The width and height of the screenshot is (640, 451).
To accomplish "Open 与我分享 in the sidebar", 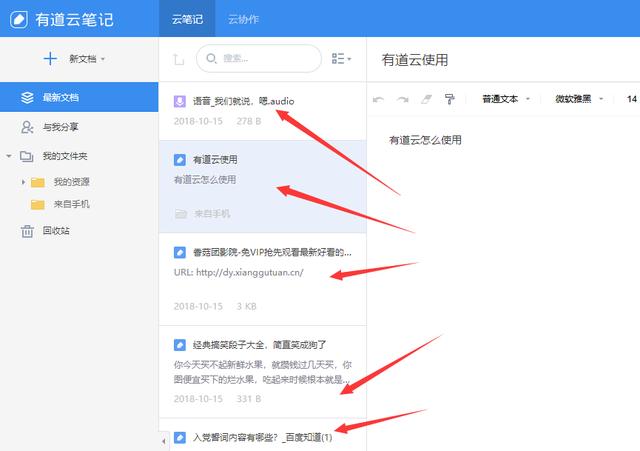I will click(x=60, y=127).
